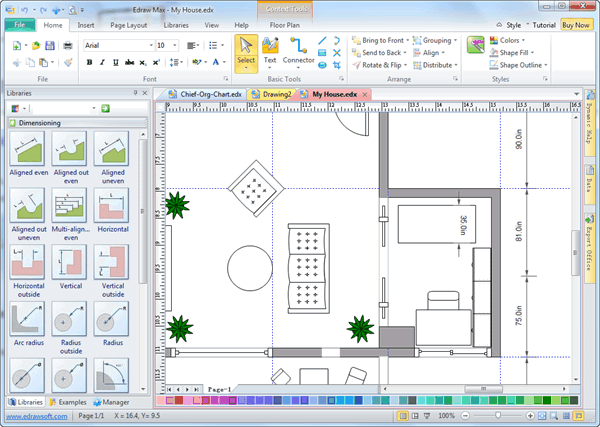Expand the Bring to Front dropdown
Image resolution: width=600 pixels, height=427 pixels.
tap(409, 39)
